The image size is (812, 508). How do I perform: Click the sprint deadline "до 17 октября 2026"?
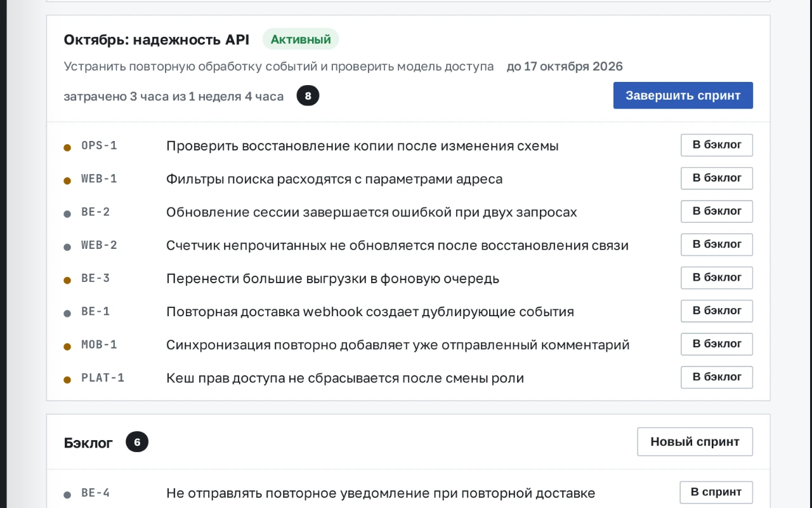[x=565, y=66]
